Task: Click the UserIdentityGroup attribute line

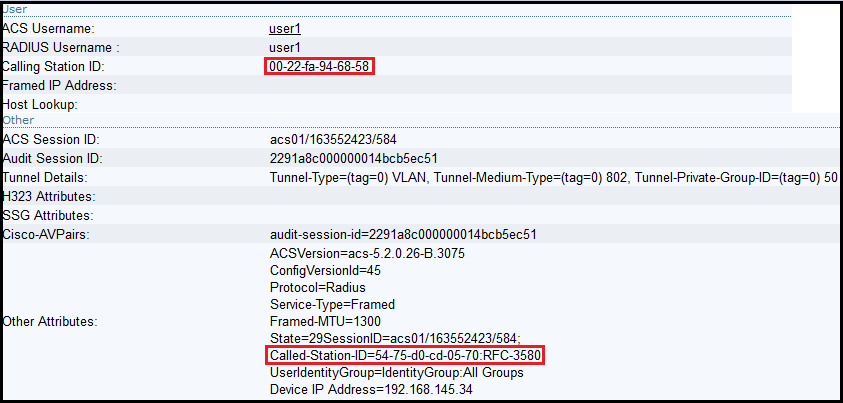Action: [397, 373]
